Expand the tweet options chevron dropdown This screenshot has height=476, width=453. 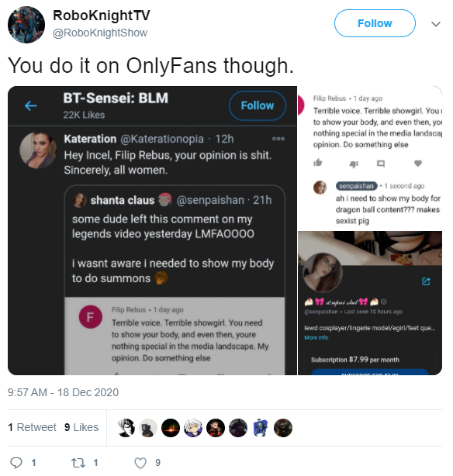tap(436, 24)
